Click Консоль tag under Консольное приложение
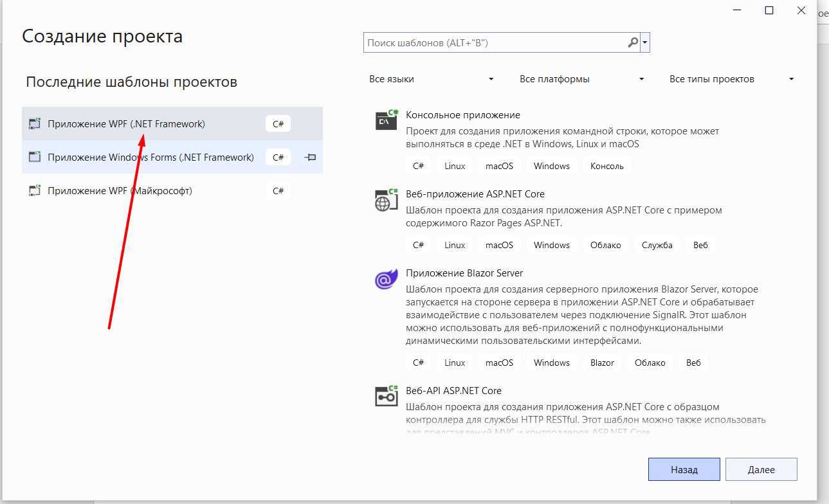829x504 pixels. [x=607, y=166]
